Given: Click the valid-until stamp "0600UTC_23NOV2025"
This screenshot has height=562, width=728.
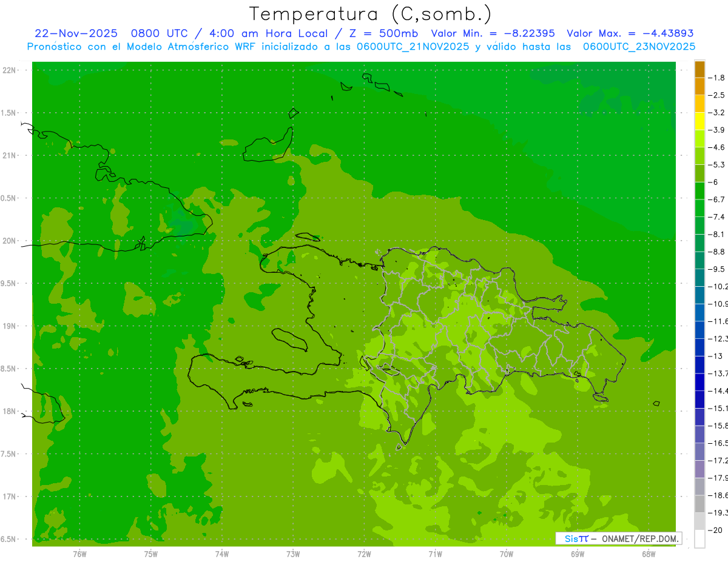Looking at the screenshot, I should pyautogui.click(x=639, y=46).
